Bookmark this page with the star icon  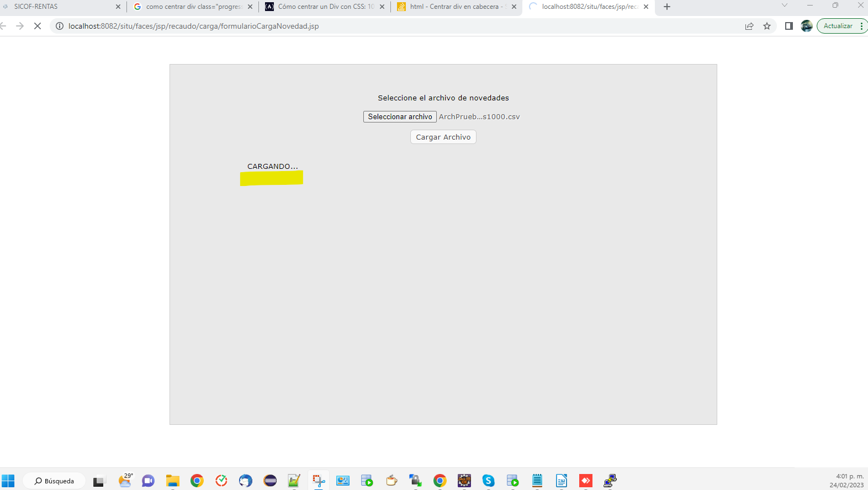coord(767,26)
